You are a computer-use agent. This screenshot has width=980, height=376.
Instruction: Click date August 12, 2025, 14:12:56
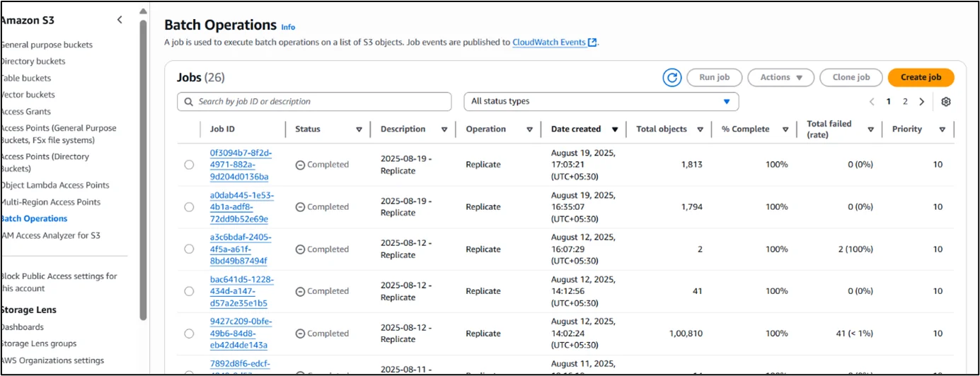[583, 291]
